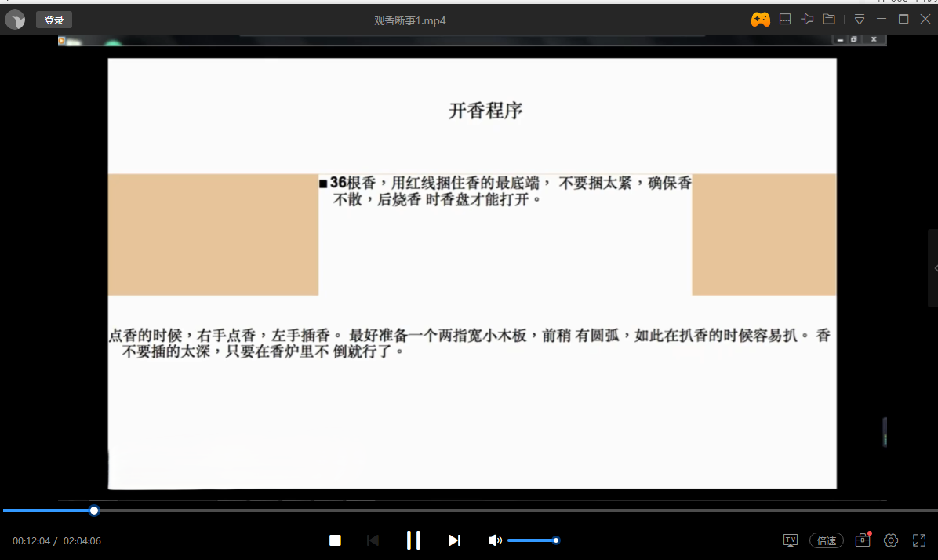Mute the audio volume
The image size is (938, 560).
tap(495, 540)
